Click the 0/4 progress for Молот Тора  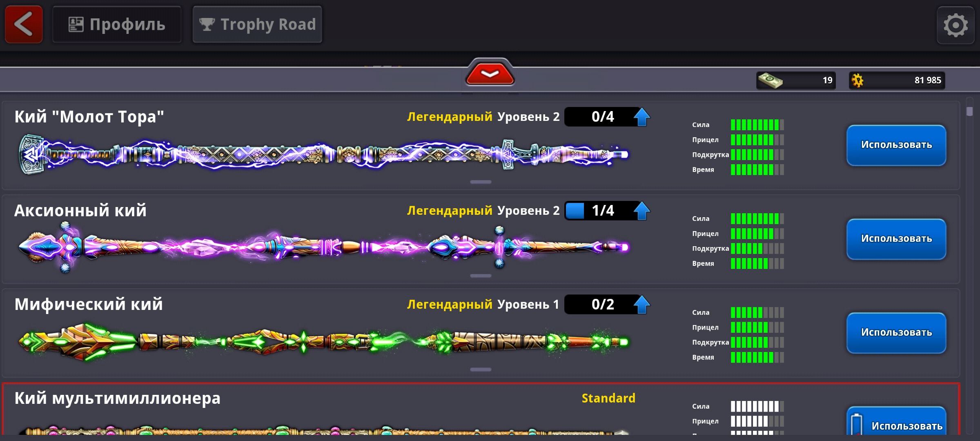(603, 117)
